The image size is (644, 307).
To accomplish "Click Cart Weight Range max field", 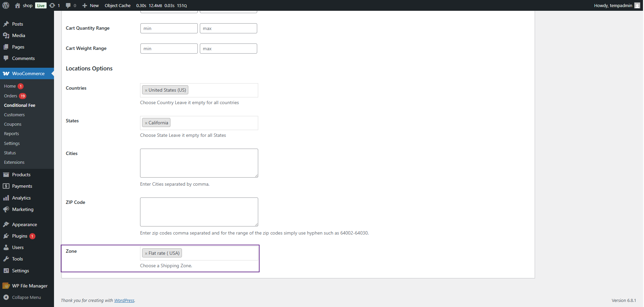I will pos(229,49).
